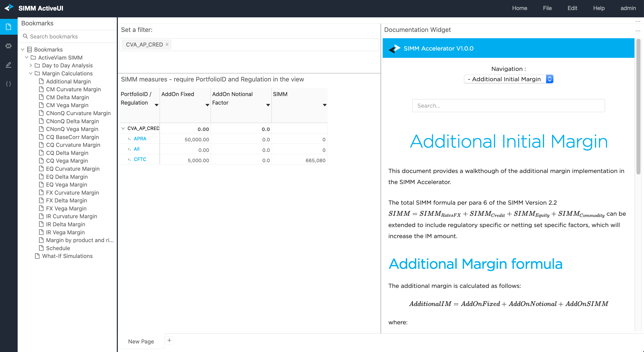Click the APRA regulation link
Viewport: 644px width, 352px height.
(140, 139)
